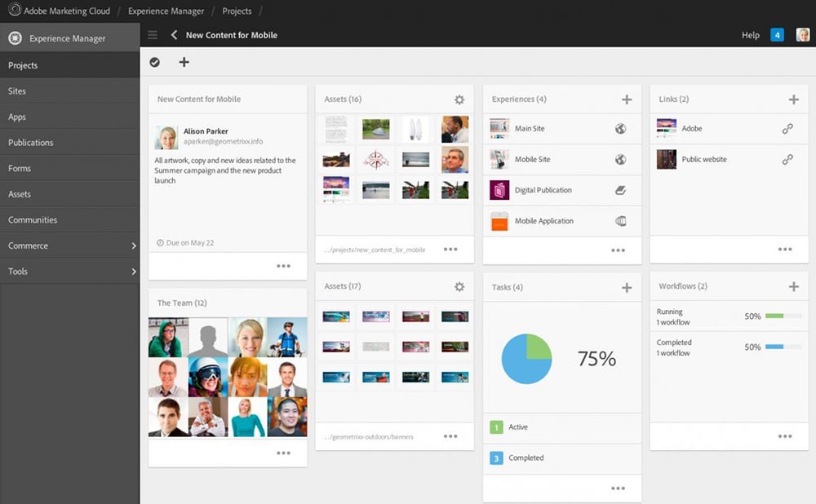Open the hamburger menu beside the back arrow
This screenshot has height=504, width=816.
pos(152,35)
